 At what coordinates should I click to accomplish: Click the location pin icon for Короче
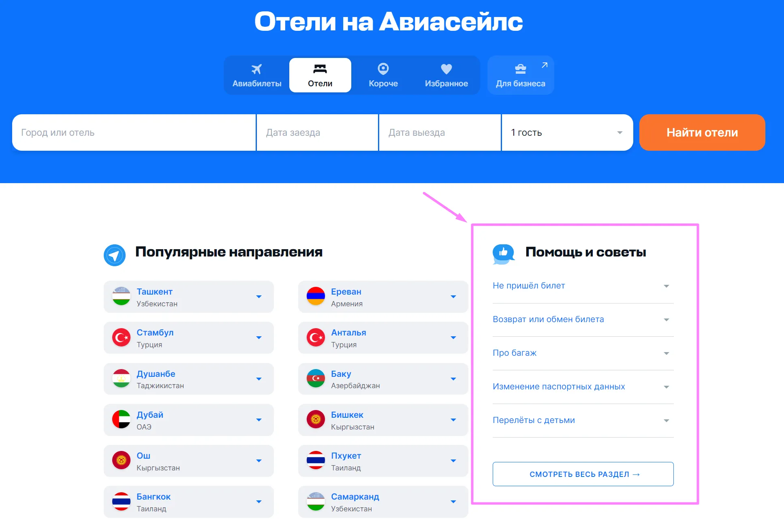pyautogui.click(x=383, y=69)
